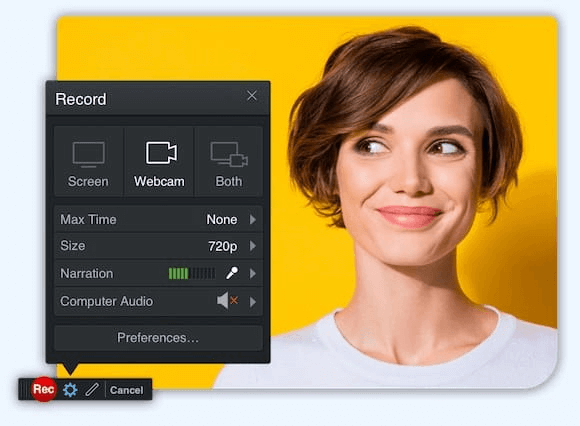This screenshot has height=426, width=580.
Task: Expand the Max Time options arrow
Action: point(253,219)
